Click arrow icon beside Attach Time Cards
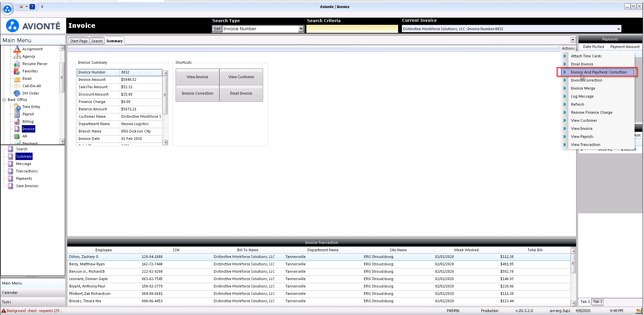 pyautogui.click(x=565, y=56)
